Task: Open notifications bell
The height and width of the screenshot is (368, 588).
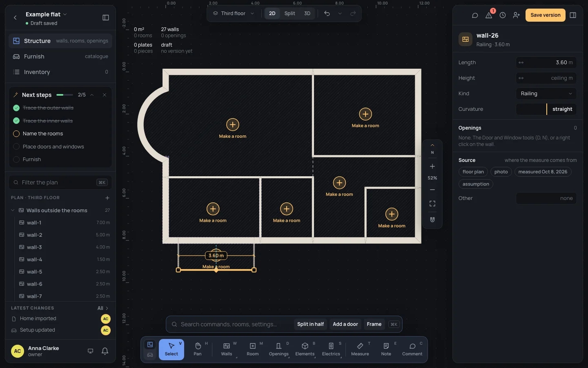Action: (x=105, y=351)
